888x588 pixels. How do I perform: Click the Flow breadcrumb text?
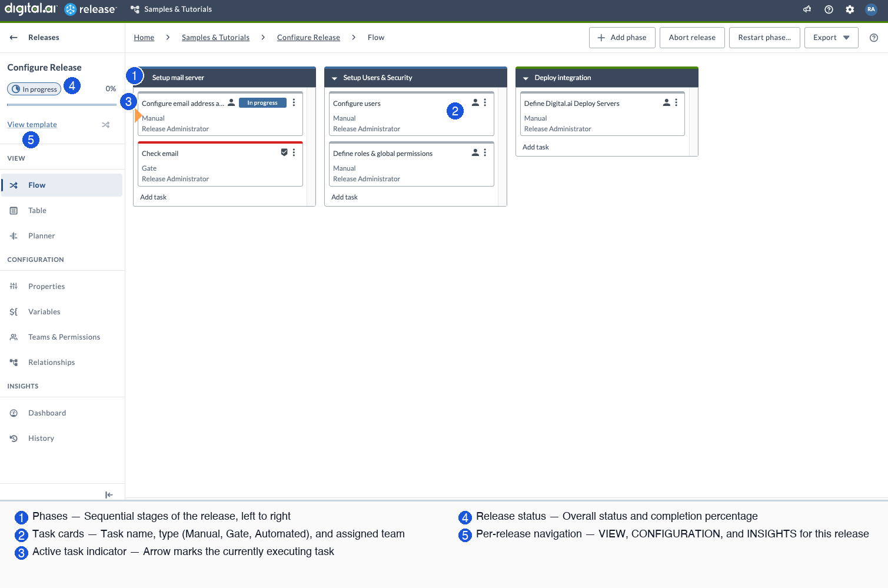coord(376,38)
